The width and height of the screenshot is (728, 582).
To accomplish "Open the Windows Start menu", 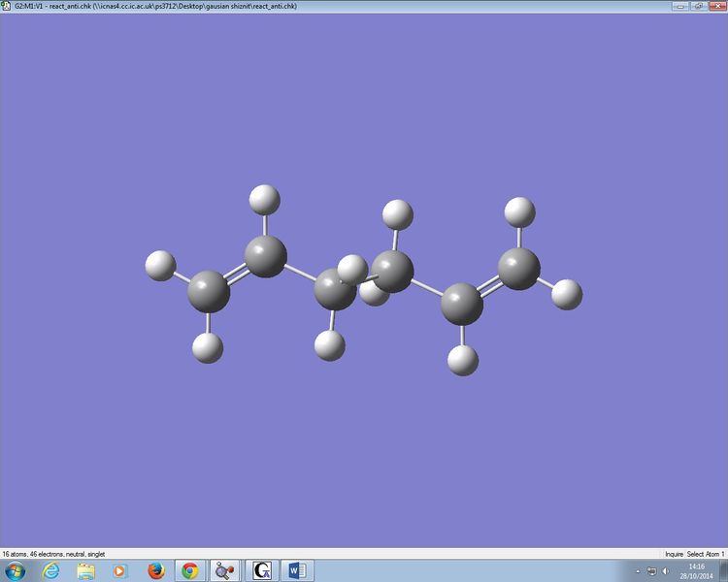I will pos(15,570).
